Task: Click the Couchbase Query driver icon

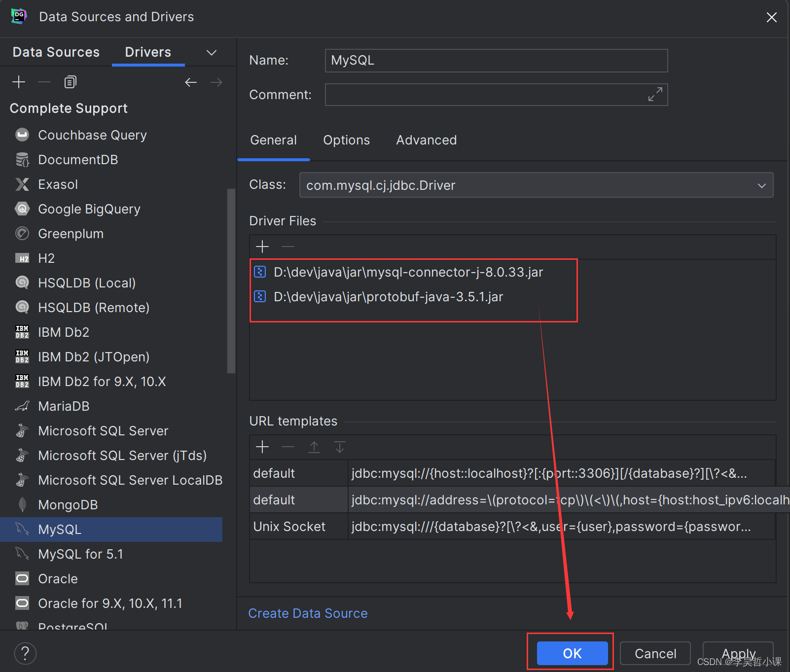Action: (22, 135)
